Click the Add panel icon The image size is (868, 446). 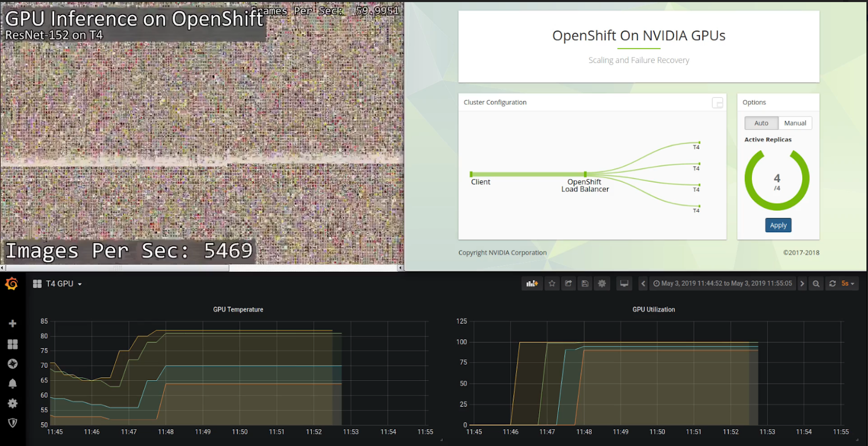[x=532, y=283]
